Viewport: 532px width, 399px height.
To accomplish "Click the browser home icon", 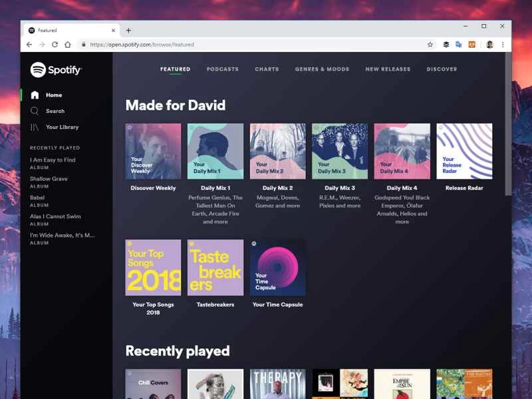I will pos(69,45).
